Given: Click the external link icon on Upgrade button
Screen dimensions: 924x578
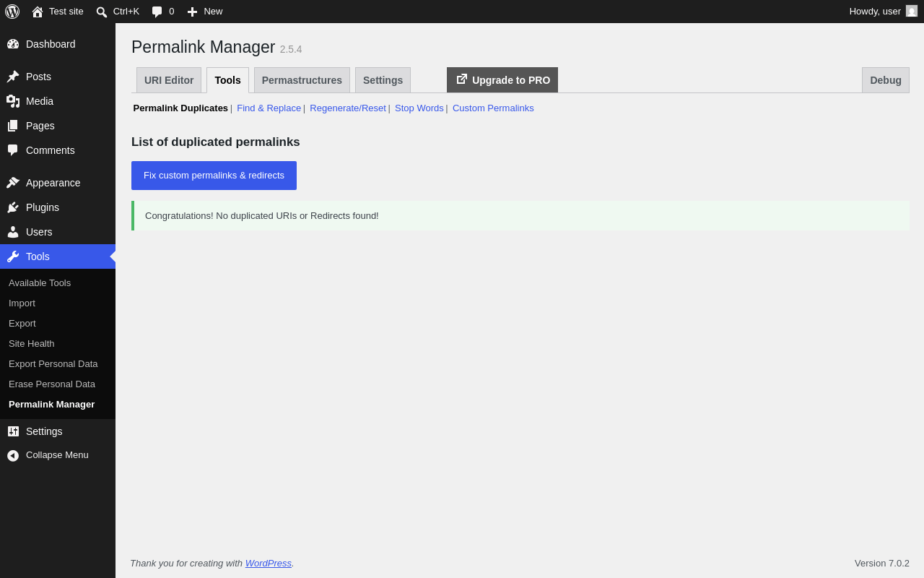Looking at the screenshot, I should click(x=462, y=79).
